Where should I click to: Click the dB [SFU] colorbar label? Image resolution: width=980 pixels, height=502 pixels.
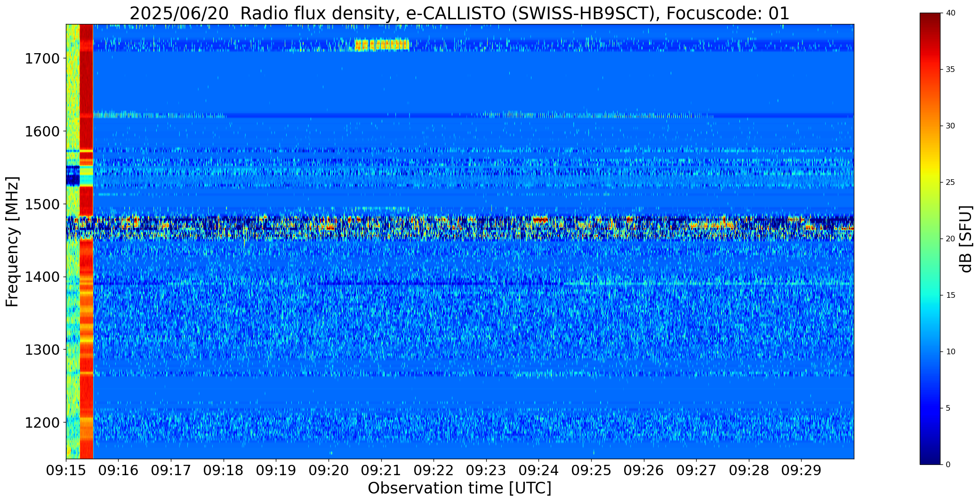[x=965, y=239]
